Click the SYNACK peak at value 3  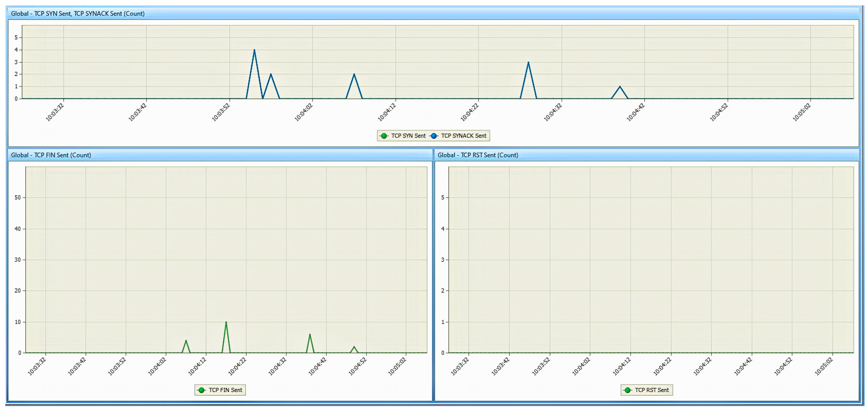(528, 62)
